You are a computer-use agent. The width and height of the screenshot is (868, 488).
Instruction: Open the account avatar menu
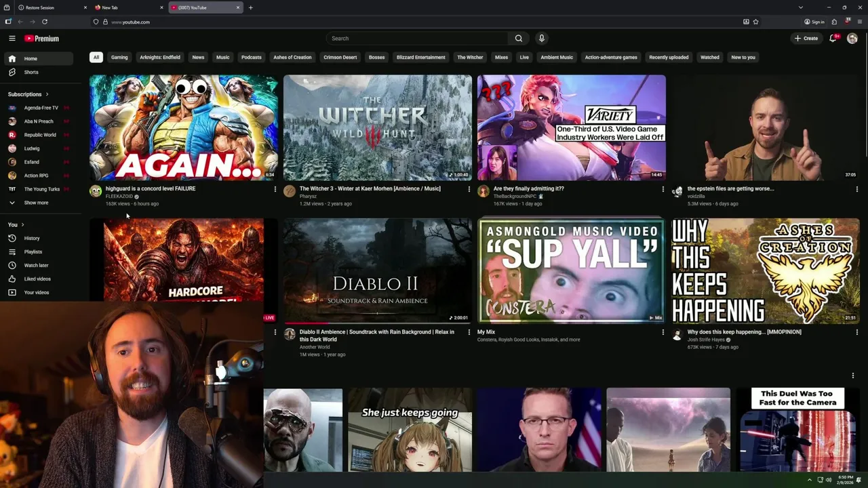[852, 39]
